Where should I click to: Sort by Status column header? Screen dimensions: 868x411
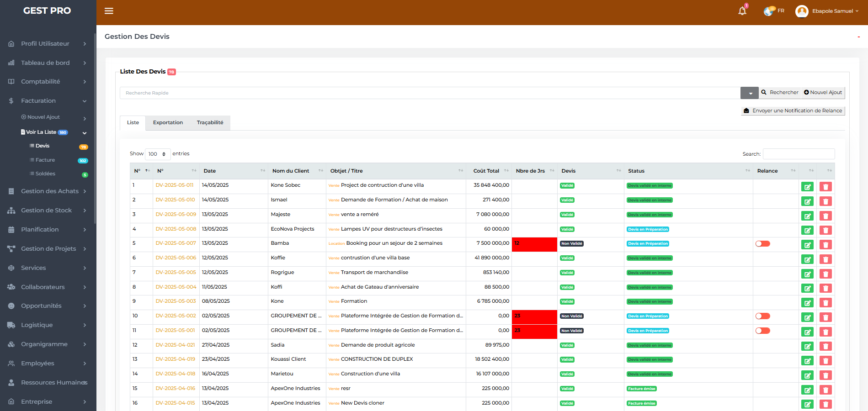689,171
